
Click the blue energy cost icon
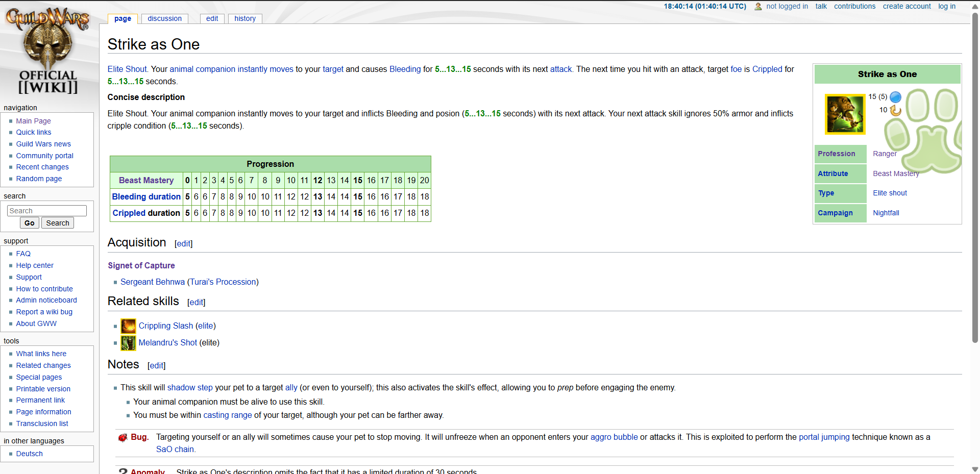[x=896, y=97]
